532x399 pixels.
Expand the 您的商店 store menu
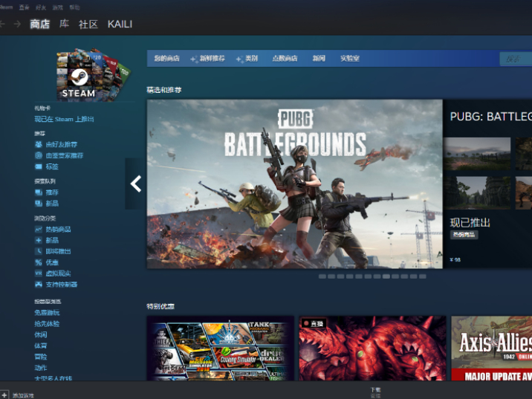tap(166, 59)
